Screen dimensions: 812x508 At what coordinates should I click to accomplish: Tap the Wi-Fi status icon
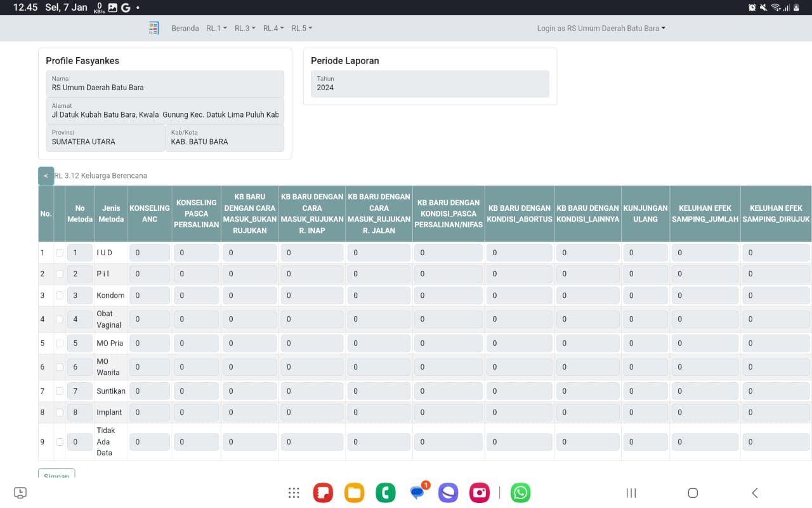click(776, 8)
